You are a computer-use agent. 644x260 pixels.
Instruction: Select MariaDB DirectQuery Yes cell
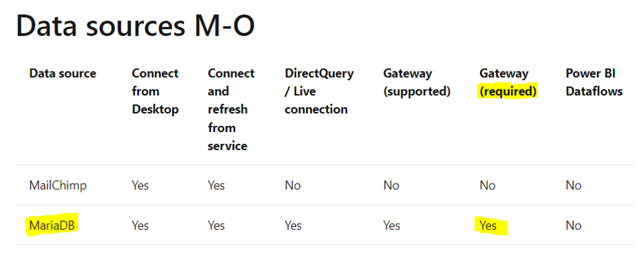[293, 226]
